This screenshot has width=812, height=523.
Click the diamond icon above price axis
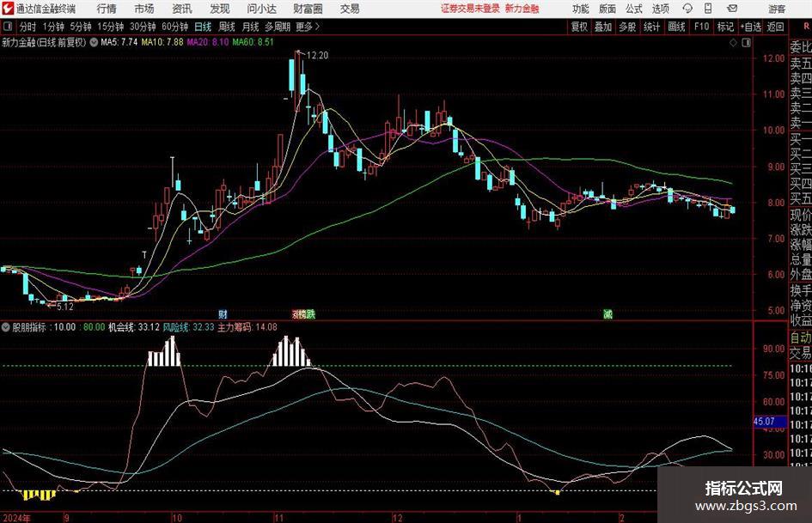click(x=733, y=43)
